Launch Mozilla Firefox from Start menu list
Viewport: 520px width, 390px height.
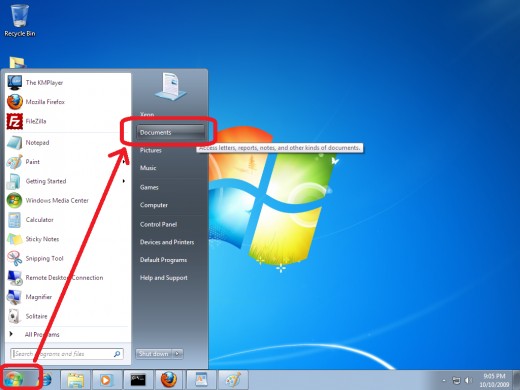coord(67,102)
